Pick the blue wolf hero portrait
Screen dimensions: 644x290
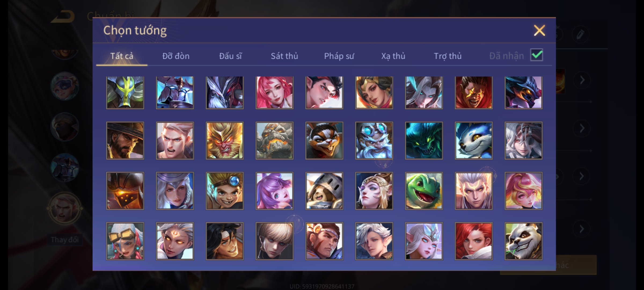pos(474,141)
